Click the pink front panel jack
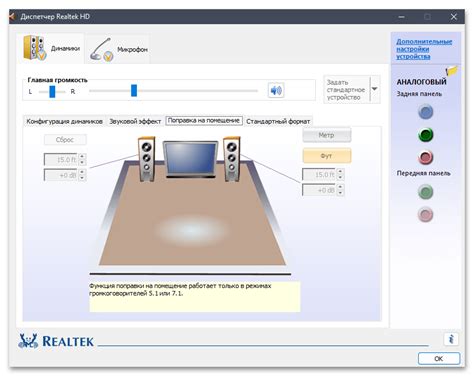This screenshot has height=376, width=474. pos(426,214)
